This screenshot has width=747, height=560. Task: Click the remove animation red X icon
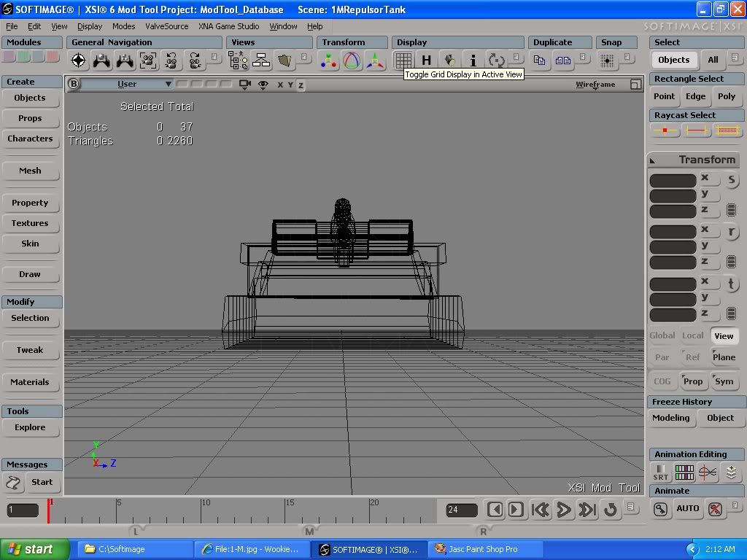[x=715, y=509]
